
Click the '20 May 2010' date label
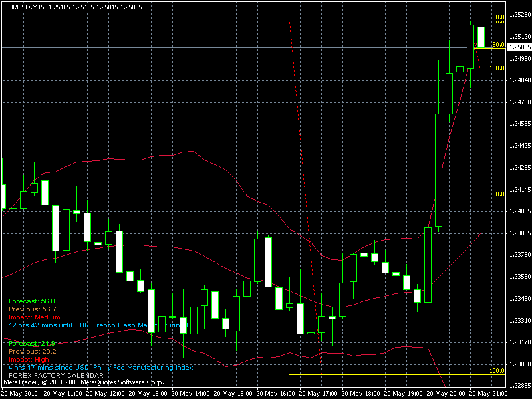tap(19, 394)
